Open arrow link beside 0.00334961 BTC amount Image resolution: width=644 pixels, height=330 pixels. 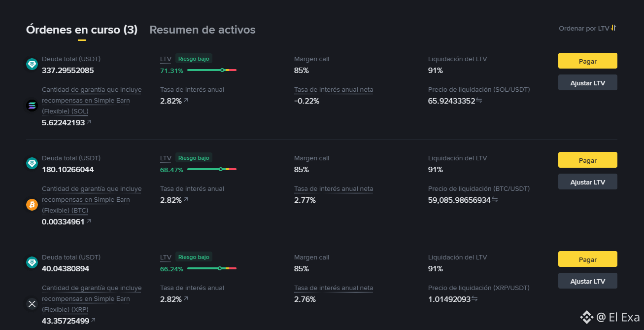(x=89, y=221)
